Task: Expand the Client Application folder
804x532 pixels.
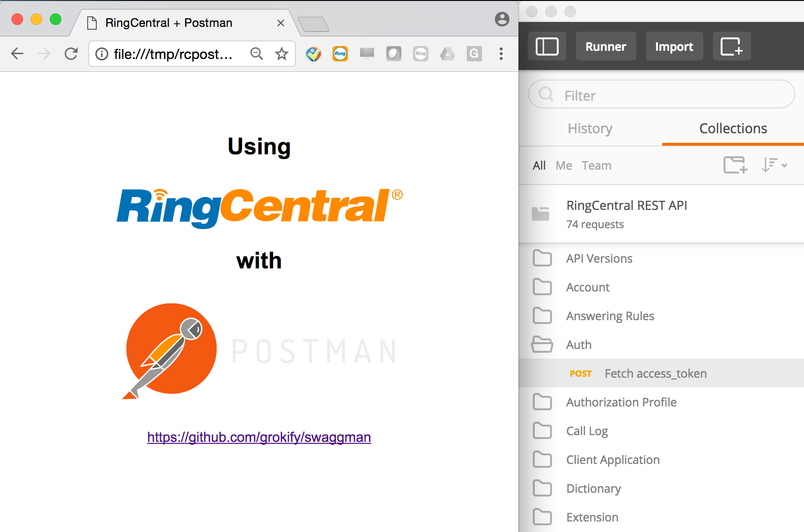Action: click(661, 460)
